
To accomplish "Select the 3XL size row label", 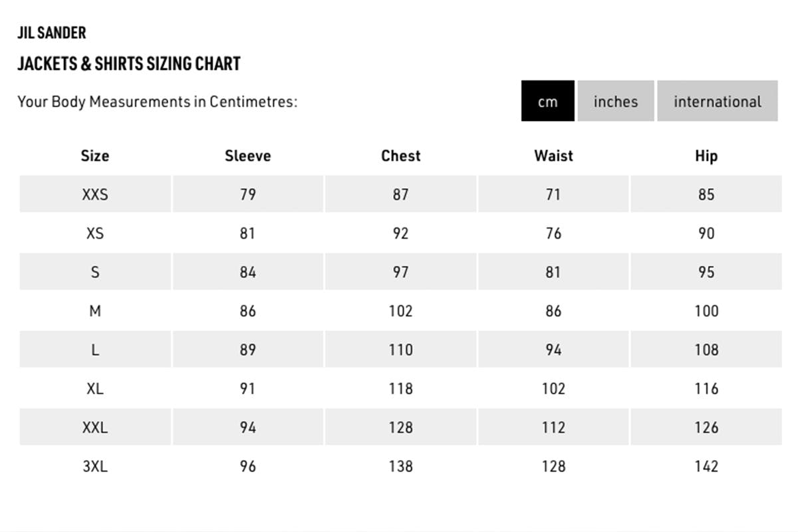I will coord(95,466).
